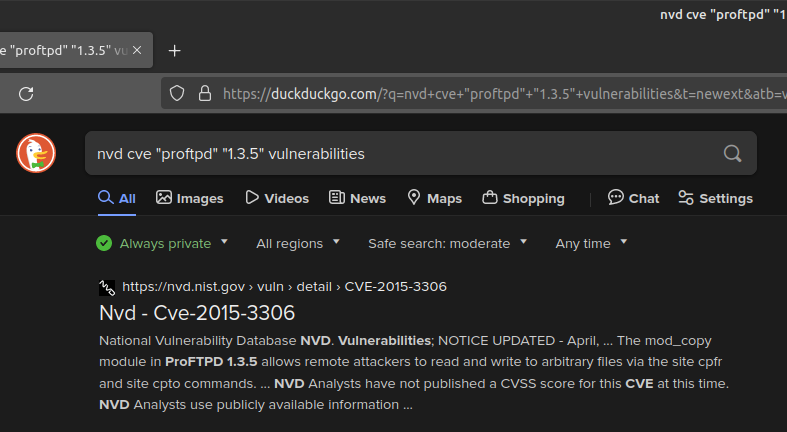The height and width of the screenshot is (432, 787).
Task: Change Safe search: moderate setting
Action: pos(448,243)
